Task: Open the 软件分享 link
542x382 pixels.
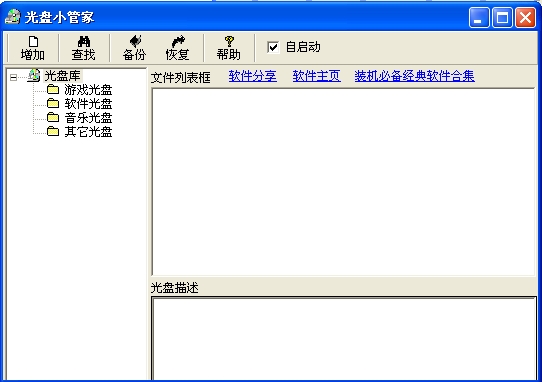Action: click(x=253, y=76)
